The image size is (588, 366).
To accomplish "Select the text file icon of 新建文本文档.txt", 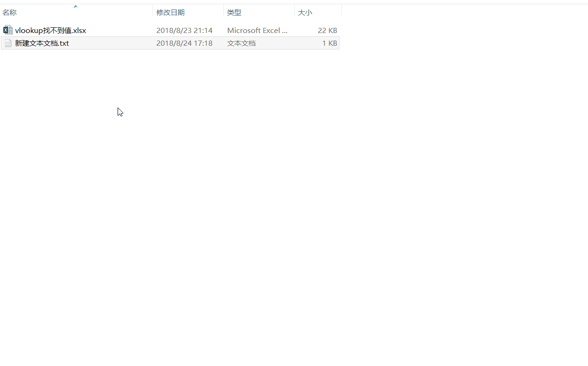I will [x=8, y=43].
